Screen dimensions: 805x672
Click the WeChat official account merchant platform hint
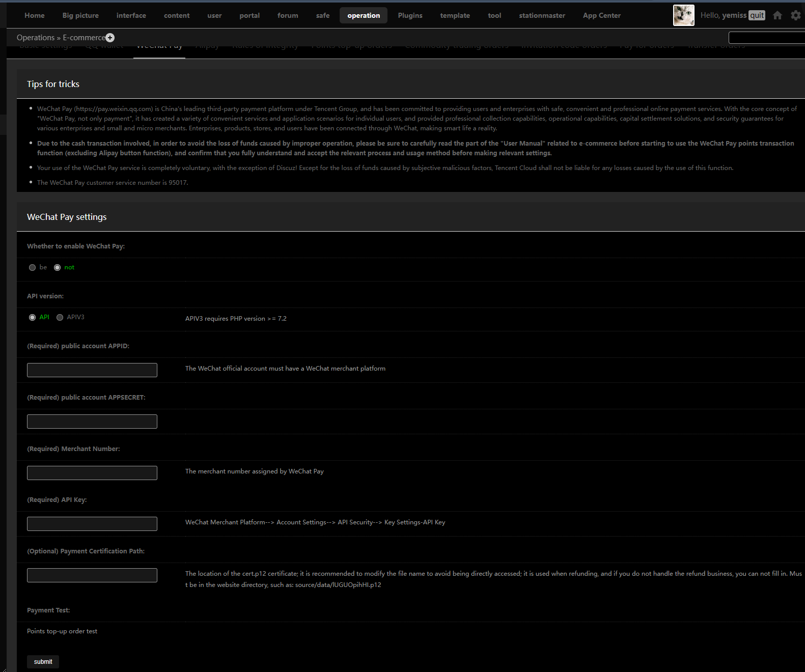(285, 369)
